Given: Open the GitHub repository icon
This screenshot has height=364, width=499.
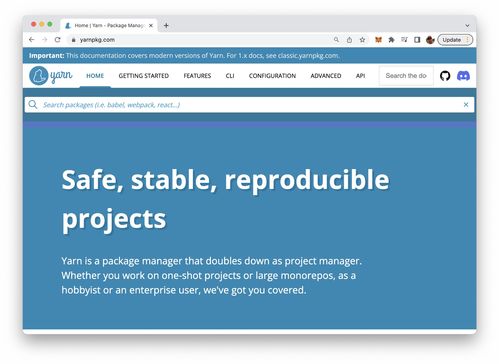Looking at the screenshot, I should [445, 76].
